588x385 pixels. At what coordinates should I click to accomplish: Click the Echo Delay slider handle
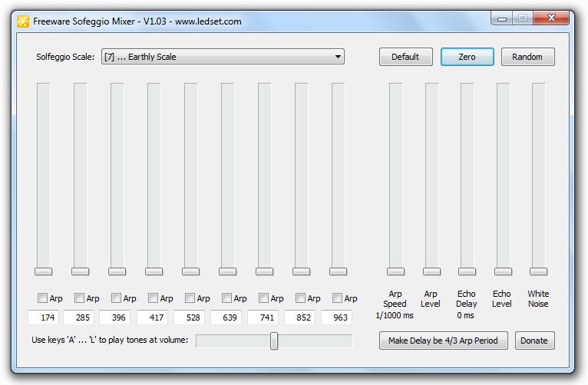point(467,271)
